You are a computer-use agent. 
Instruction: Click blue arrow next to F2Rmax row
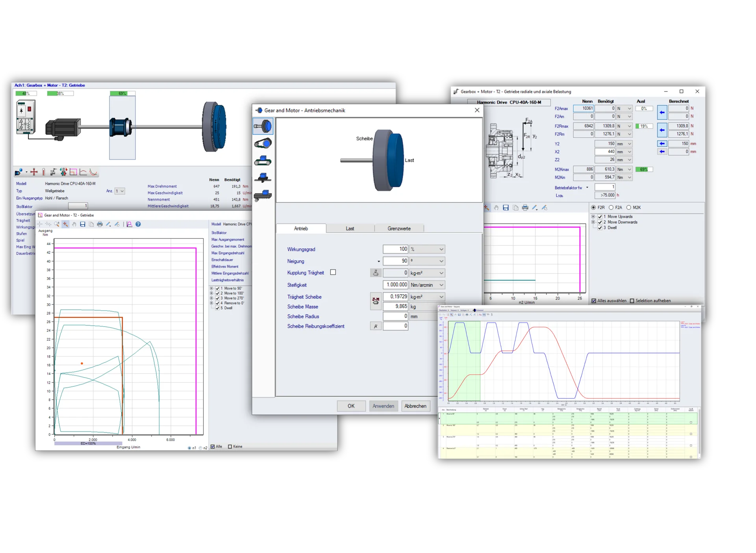[662, 130]
